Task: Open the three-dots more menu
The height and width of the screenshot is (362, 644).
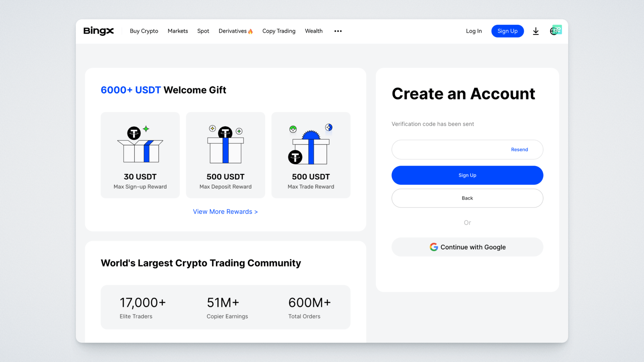Action: (x=338, y=31)
